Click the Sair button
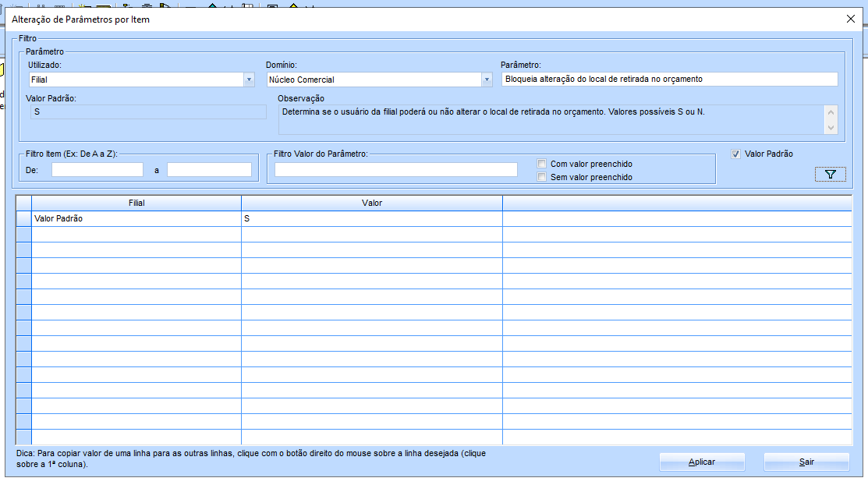The image size is (868, 485). 806,462
